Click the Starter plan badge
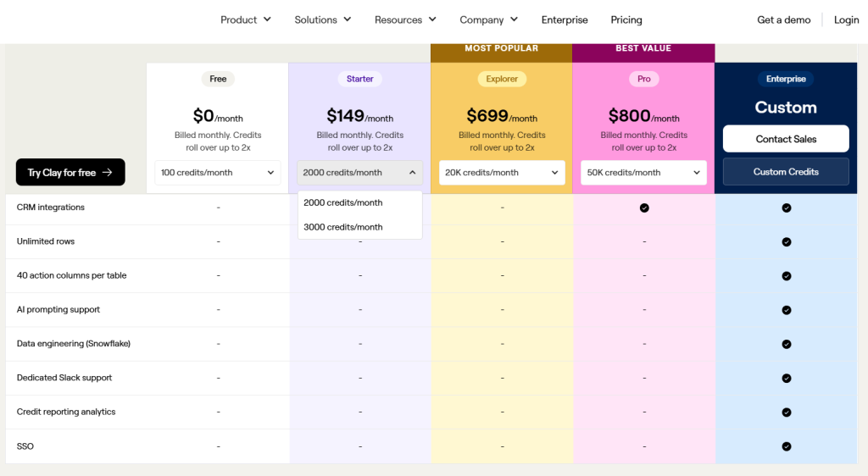This screenshot has width=868, height=476. (359, 79)
